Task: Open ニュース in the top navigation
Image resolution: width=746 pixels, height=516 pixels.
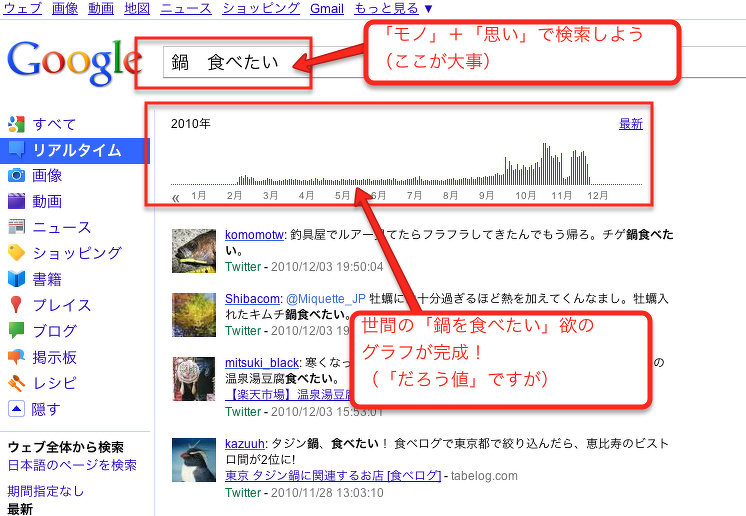Action: tap(186, 8)
